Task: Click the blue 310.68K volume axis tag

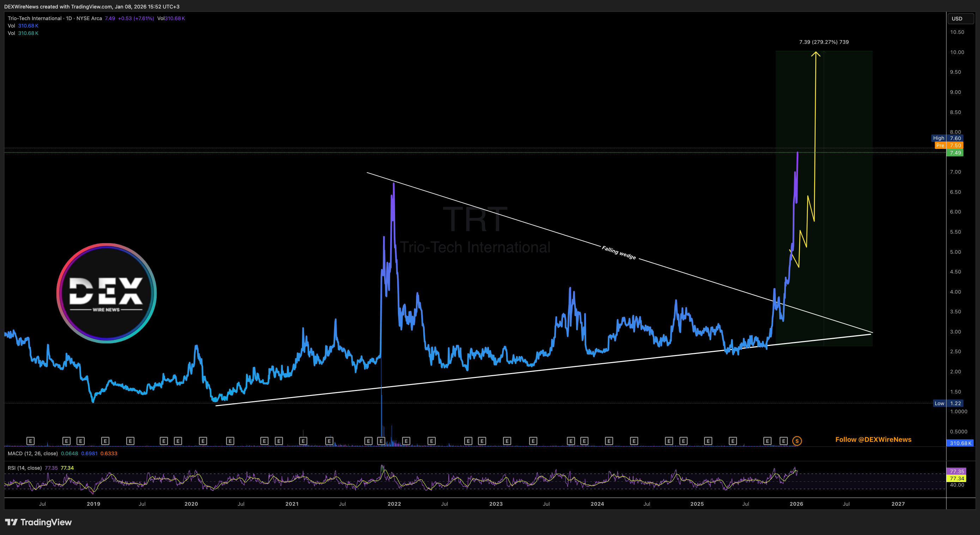Action: 960,443
